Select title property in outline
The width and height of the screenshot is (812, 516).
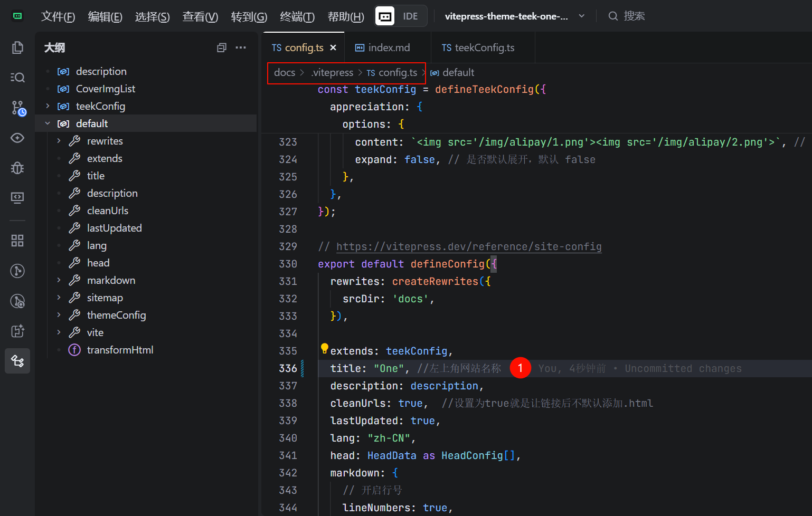pyautogui.click(x=96, y=176)
